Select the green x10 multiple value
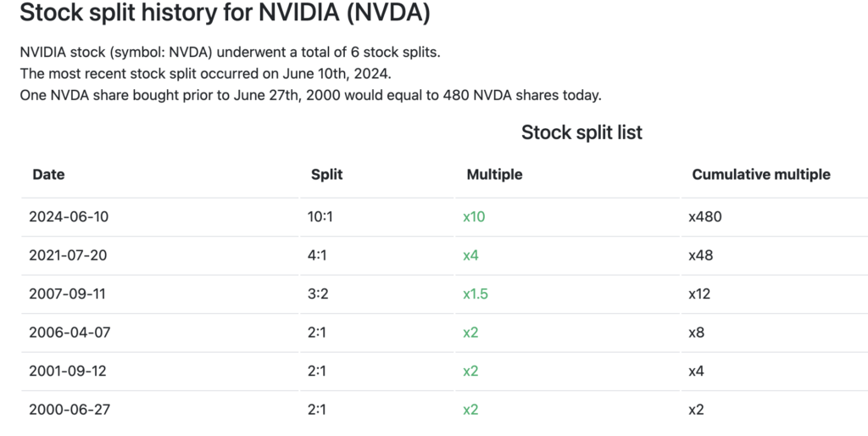The image size is (868, 436). [474, 217]
